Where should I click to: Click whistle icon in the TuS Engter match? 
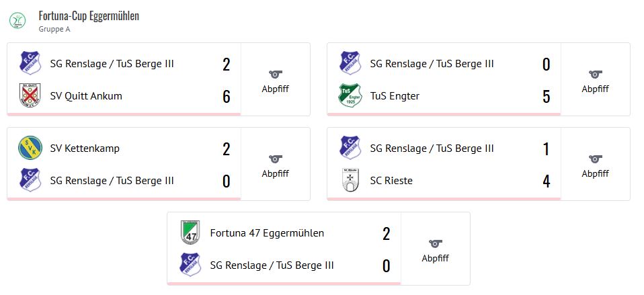[595, 74]
